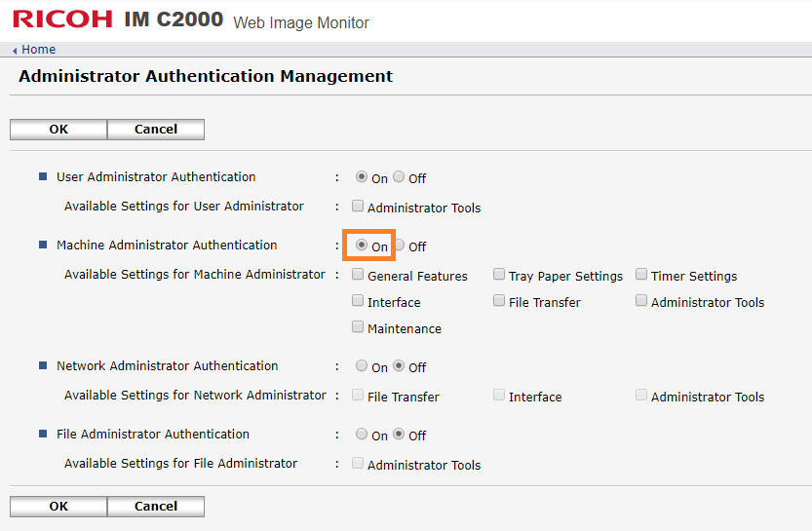Set Machine Administrator Authentication to Off
This screenshot has height=531, width=812.
(400, 246)
